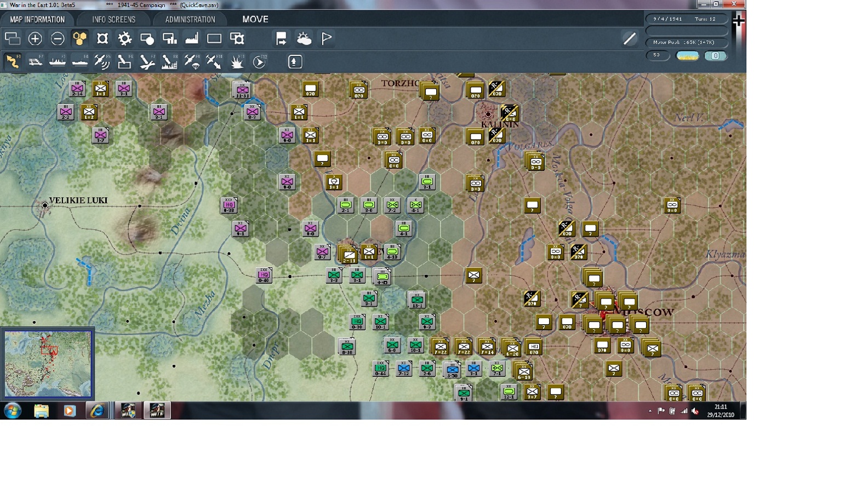
Task: Click the date and Turn 12 display
Action: click(687, 19)
